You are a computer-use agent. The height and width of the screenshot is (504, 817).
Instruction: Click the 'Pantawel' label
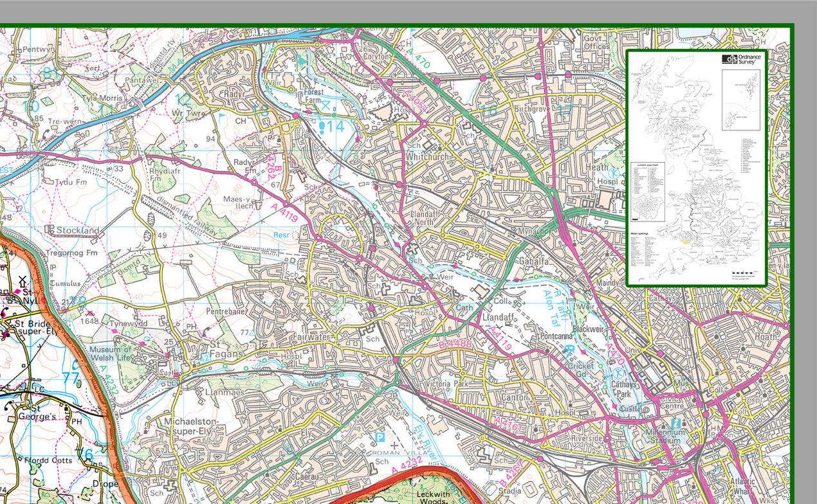142,79
